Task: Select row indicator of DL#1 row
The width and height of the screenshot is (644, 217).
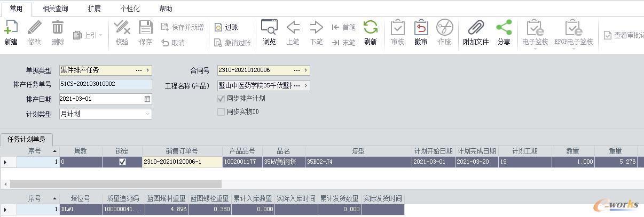Action: pos(8,210)
